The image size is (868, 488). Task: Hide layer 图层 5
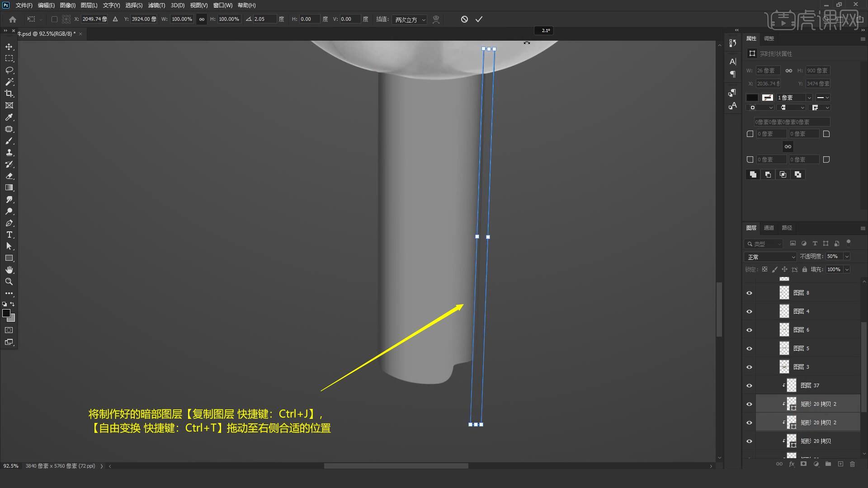tap(749, 348)
